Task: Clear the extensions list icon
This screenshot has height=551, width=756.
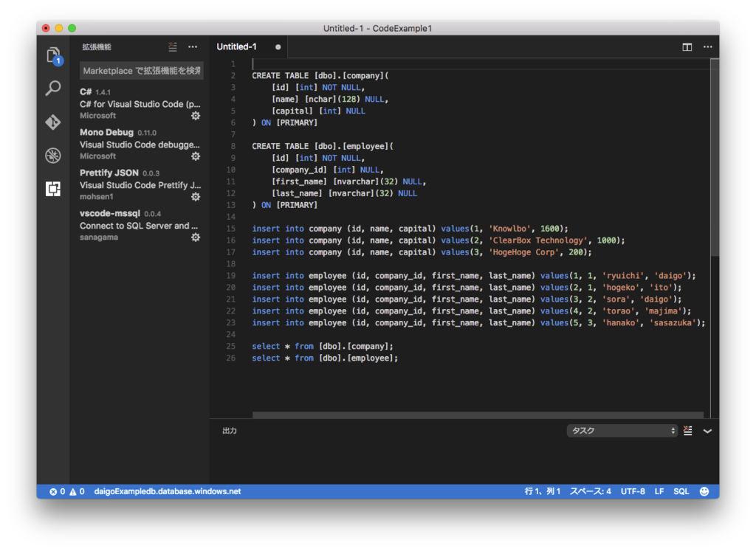Action: [173, 46]
